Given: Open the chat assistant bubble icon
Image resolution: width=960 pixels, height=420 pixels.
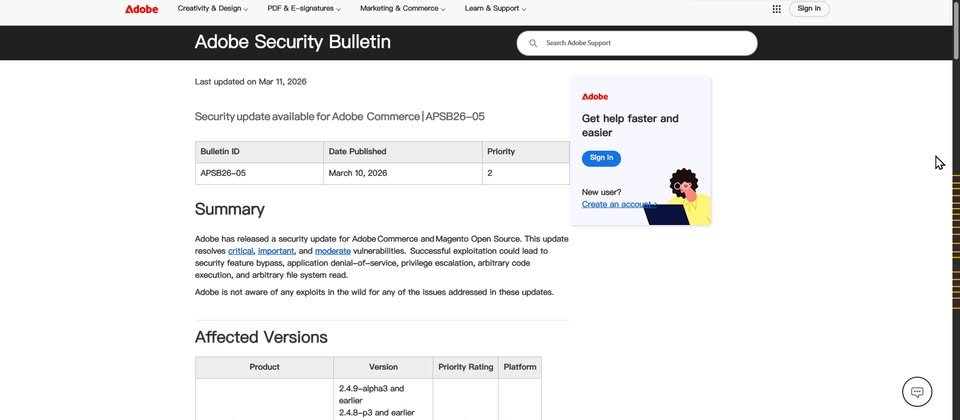Looking at the screenshot, I should click(x=917, y=391).
